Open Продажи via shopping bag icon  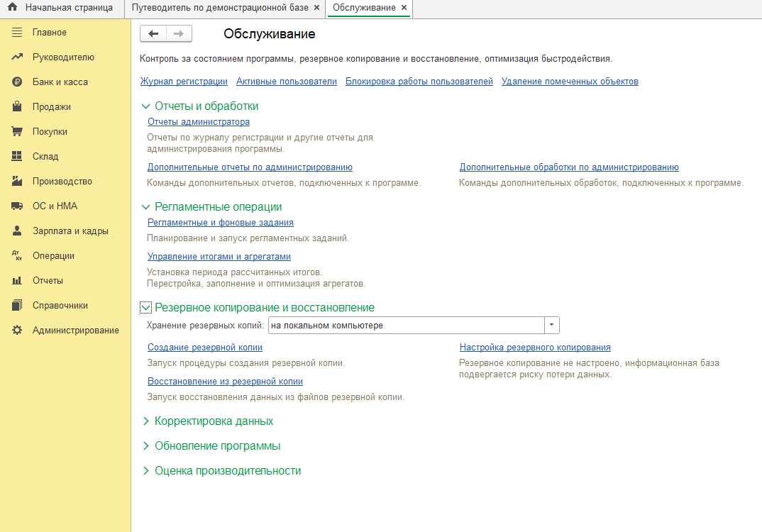point(18,107)
